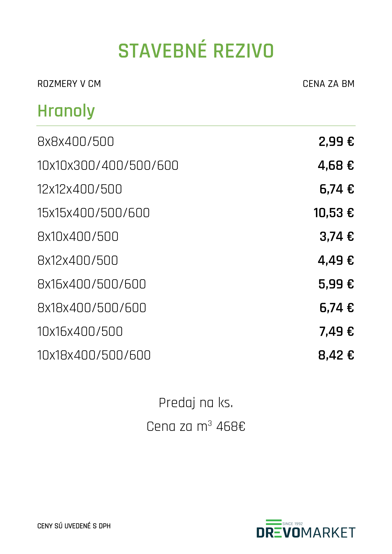Select the 10x18x400/500/600 dimension entry
This screenshot has height=554, width=392.
coord(94,355)
